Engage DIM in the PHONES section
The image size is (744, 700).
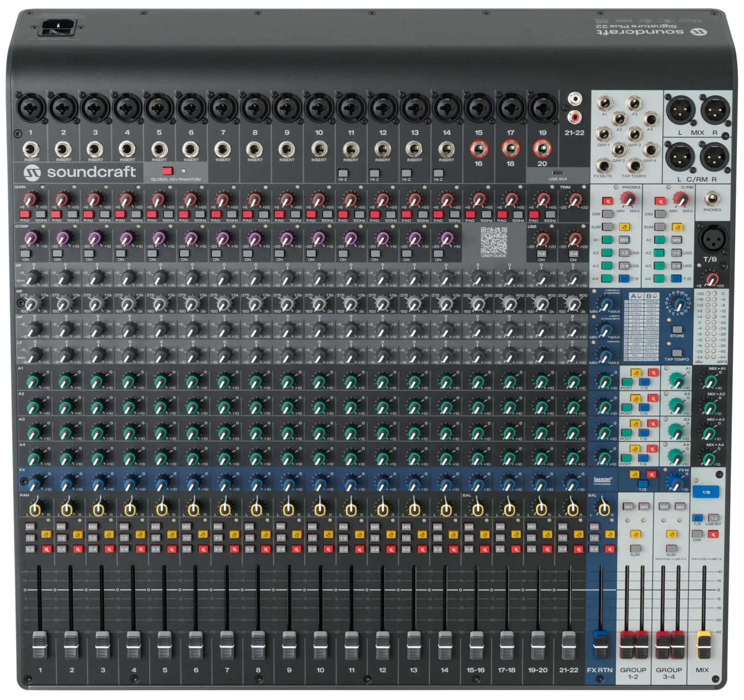[x=607, y=214]
